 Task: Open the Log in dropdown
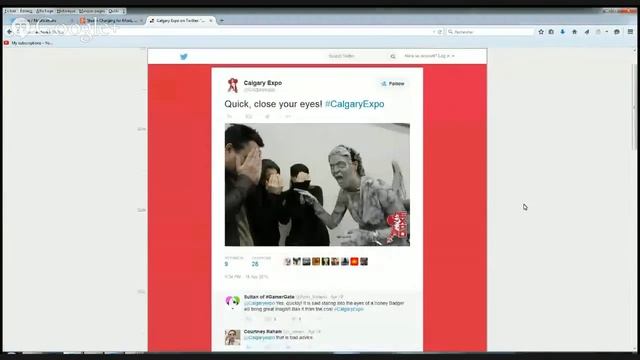pos(429,56)
